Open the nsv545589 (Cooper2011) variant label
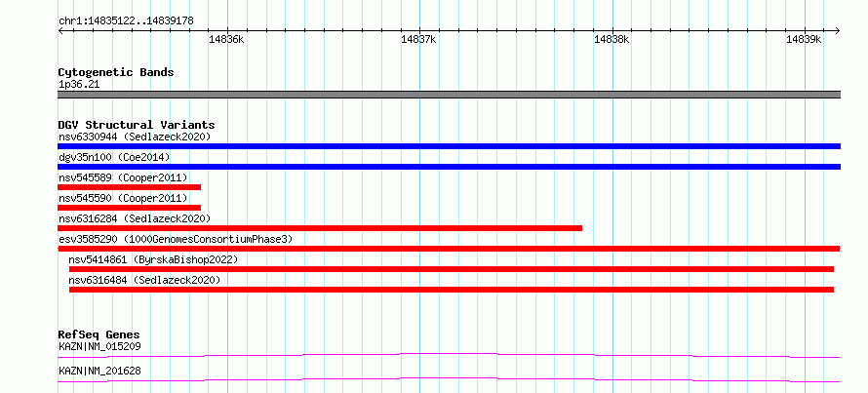Image resolution: width=868 pixels, height=393 pixels. (x=123, y=177)
